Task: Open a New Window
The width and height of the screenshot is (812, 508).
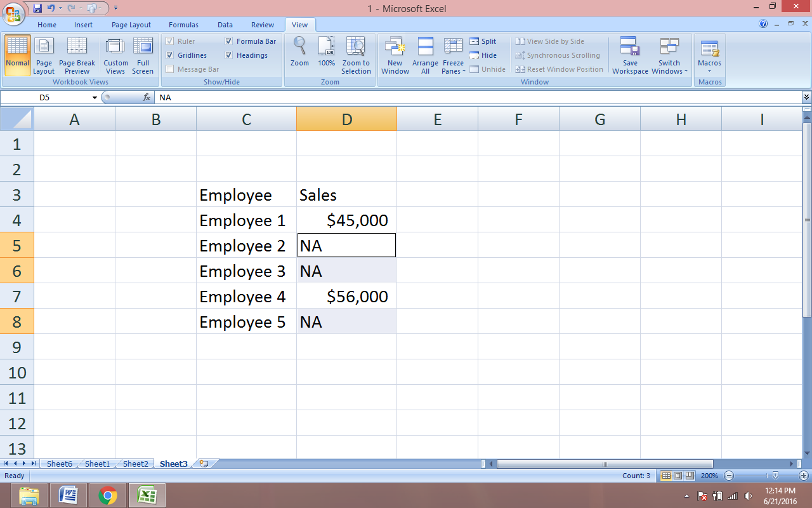Action: click(x=395, y=55)
